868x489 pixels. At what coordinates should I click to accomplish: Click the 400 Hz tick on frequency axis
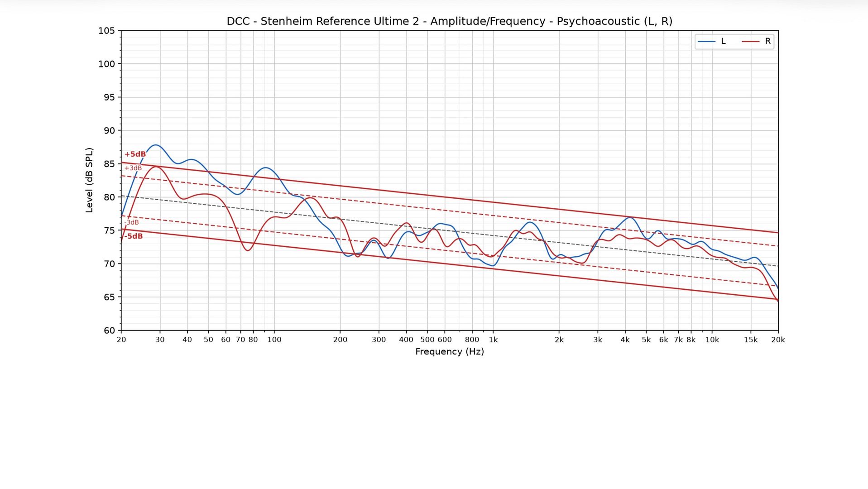[x=406, y=340]
